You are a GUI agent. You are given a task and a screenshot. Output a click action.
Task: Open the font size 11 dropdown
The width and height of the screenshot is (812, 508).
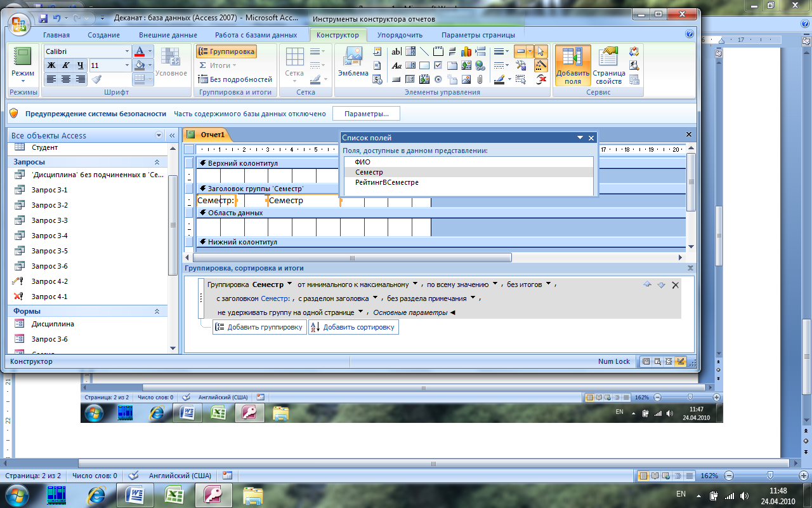tap(126, 65)
